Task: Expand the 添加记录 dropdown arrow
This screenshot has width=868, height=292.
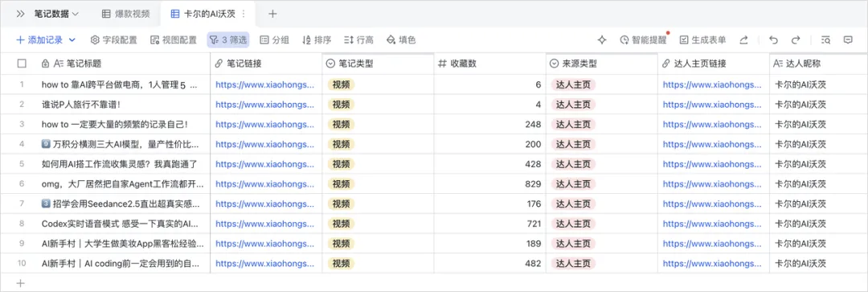Action: [72, 40]
